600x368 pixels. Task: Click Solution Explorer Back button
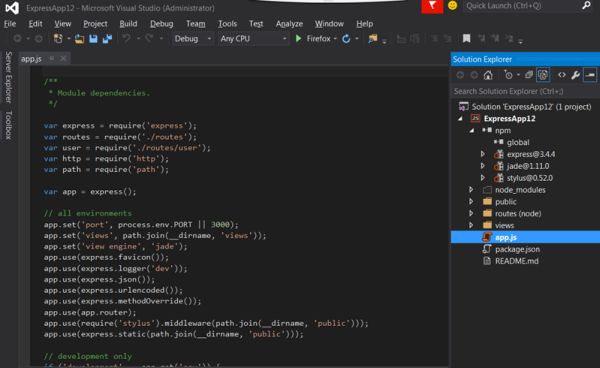click(460, 75)
